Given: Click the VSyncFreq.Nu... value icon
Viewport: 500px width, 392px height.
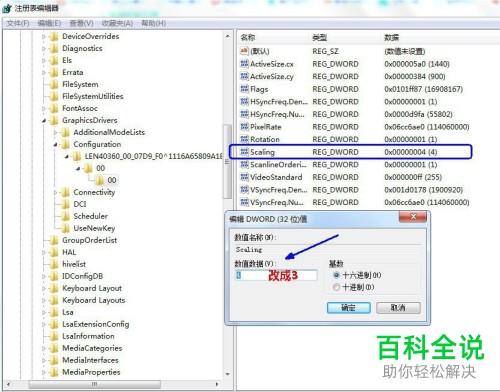Looking at the screenshot, I should [x=244, y=202].
